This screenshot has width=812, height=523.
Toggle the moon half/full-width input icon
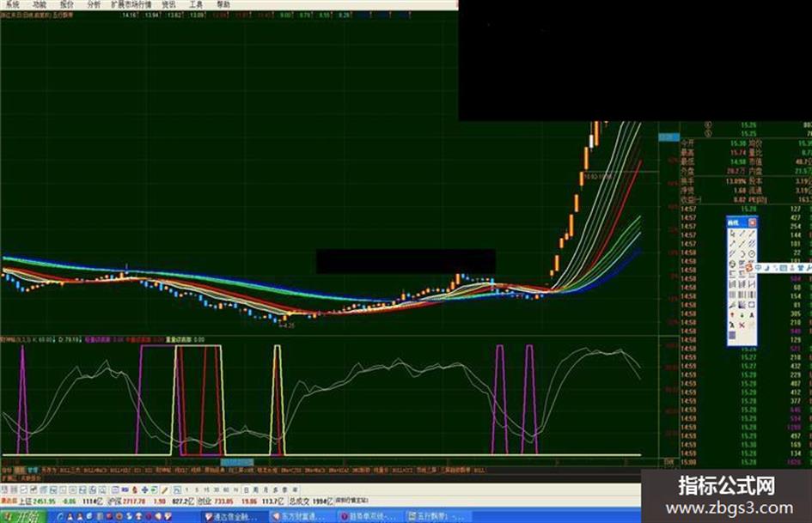pyautogui.click(x=767, y=267)
